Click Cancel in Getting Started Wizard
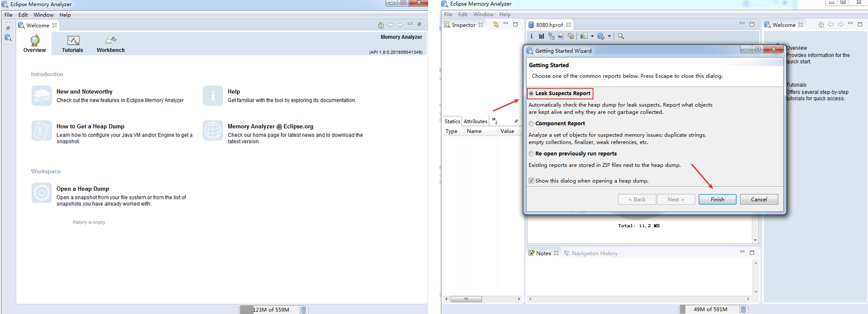The image size is (868, 314). (x=759, y=200)
